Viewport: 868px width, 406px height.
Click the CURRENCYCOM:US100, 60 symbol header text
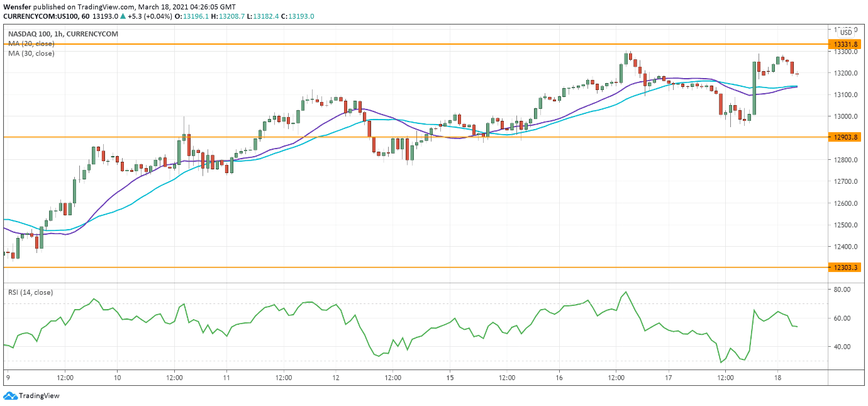tap(43, 16)
